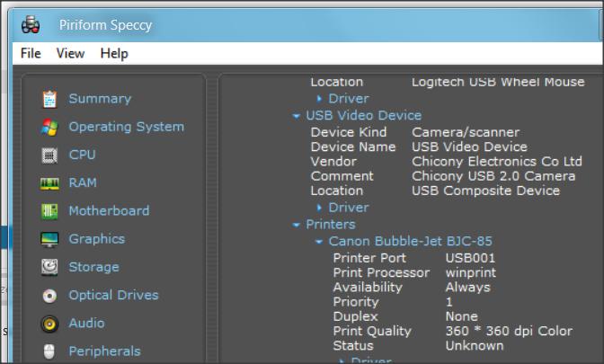Expand the Driver node under Logitech mouse

tap(319, 99)
